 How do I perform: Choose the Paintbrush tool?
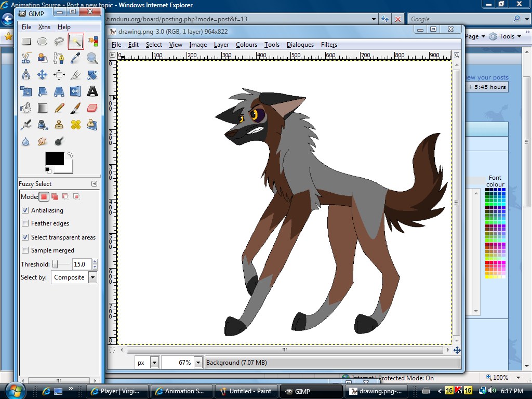76,108
